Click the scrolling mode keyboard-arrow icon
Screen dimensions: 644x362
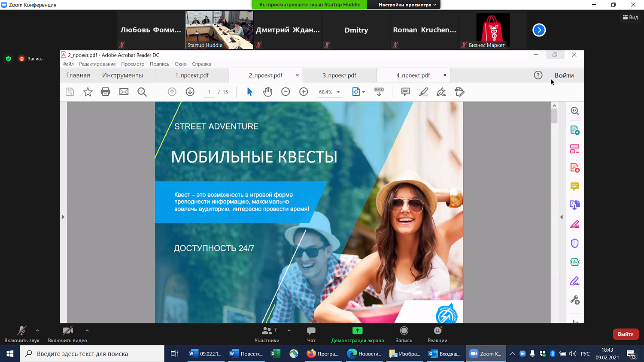point(379,92)
